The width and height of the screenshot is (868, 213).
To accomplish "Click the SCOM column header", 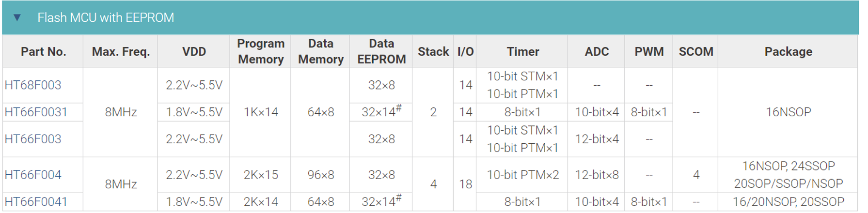I will [696, 52].
